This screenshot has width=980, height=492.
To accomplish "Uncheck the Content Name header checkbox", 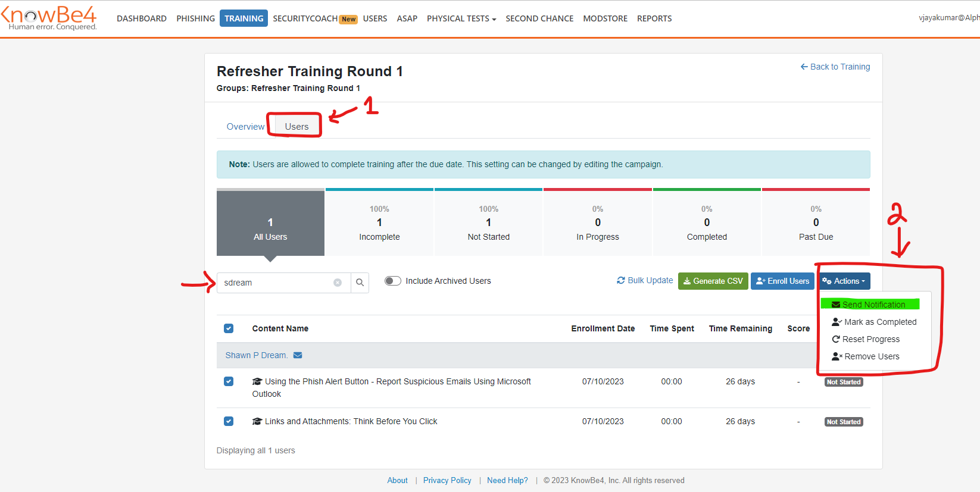I will 229,328.
